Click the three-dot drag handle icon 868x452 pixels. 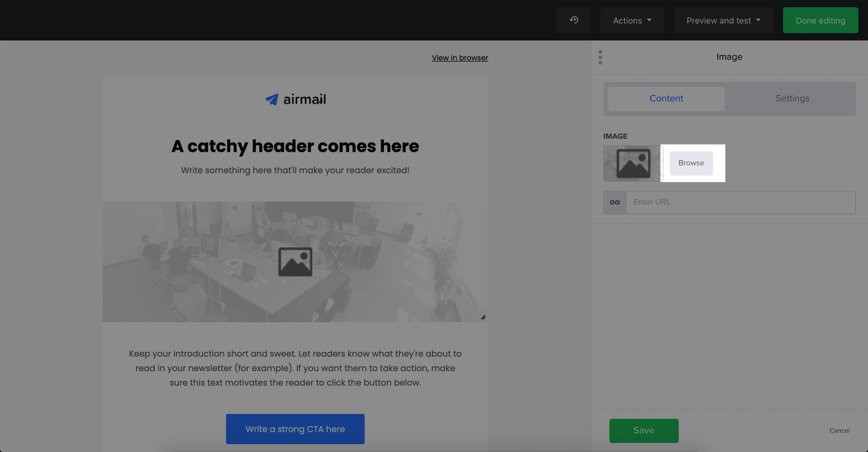pos(600,57)
